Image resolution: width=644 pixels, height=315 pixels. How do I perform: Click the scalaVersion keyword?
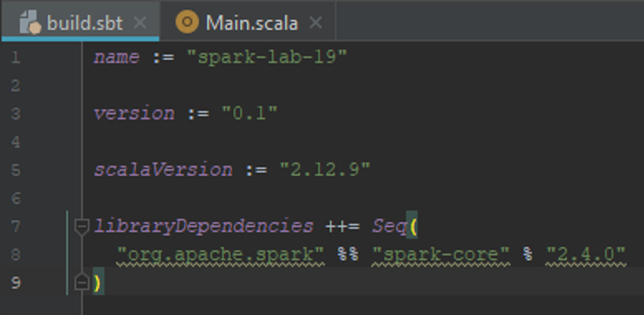[163, 170]
